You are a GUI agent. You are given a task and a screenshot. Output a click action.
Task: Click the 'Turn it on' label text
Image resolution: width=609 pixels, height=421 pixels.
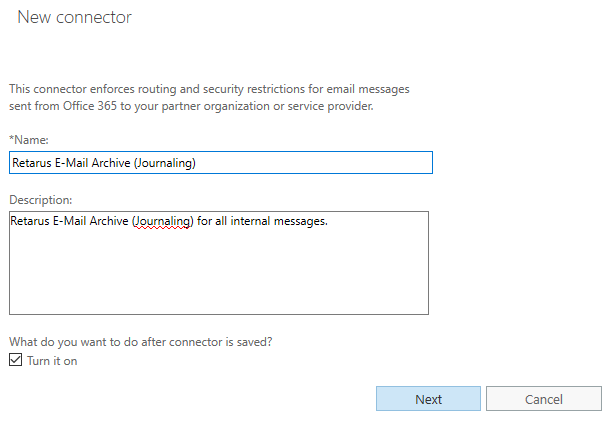[x=52, y=361]
